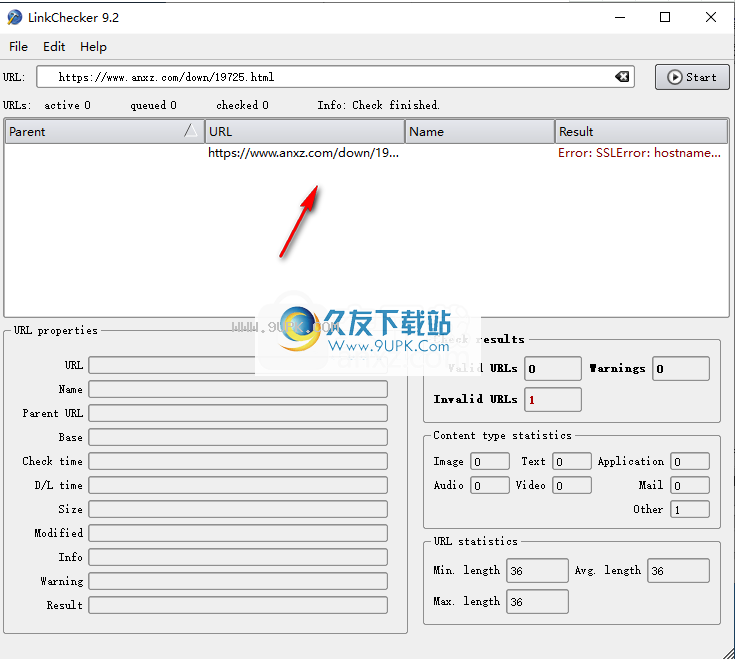Click the 'active 0' status text
The height and width of the screenshot is (659, 737).
67,105
